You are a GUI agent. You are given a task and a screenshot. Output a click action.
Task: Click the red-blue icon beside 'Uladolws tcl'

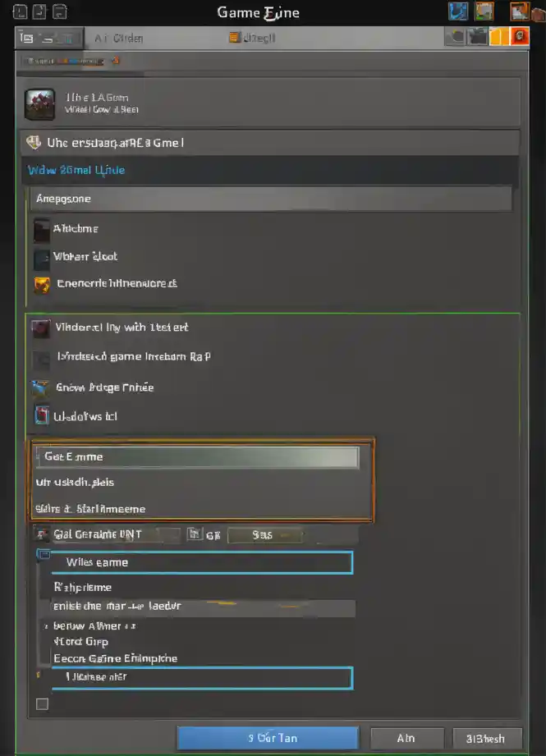(42, 416)
